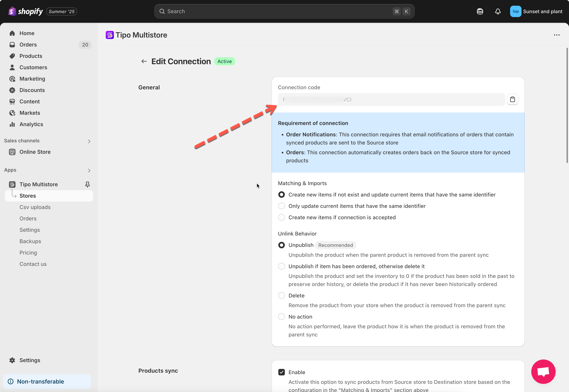
Task: Click the Tipo Multistore sidebar app icon
Action: [x=12, y=184]
